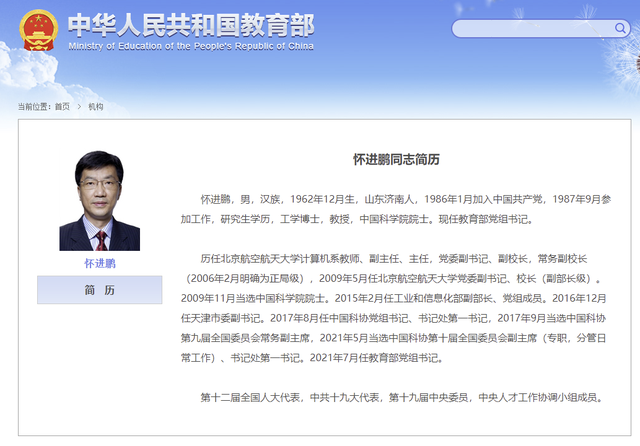
Task: Click the 怀进鹏同志简历 heading
Action: click(x=396, y=159)
